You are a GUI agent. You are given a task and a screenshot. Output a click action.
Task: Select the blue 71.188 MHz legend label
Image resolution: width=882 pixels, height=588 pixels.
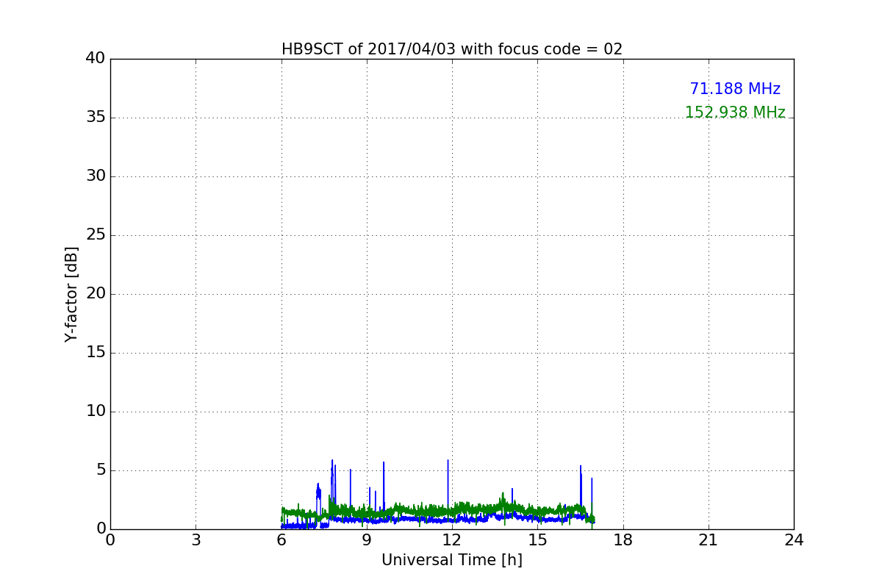[735, 89]
